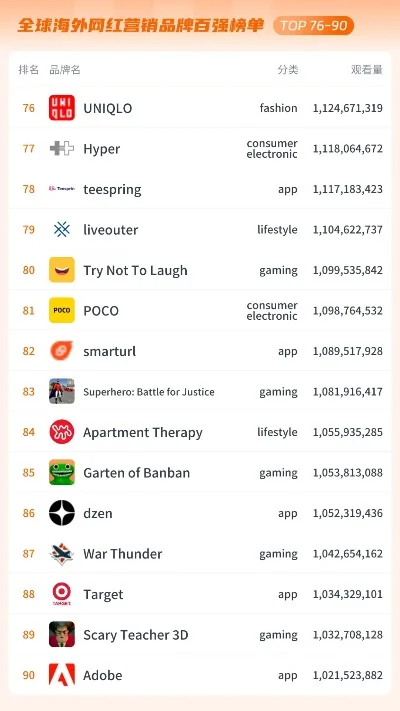Select the Hyper plus-shaped logo
Viewport: 400px width, 711px height.
tap(62, 148)
